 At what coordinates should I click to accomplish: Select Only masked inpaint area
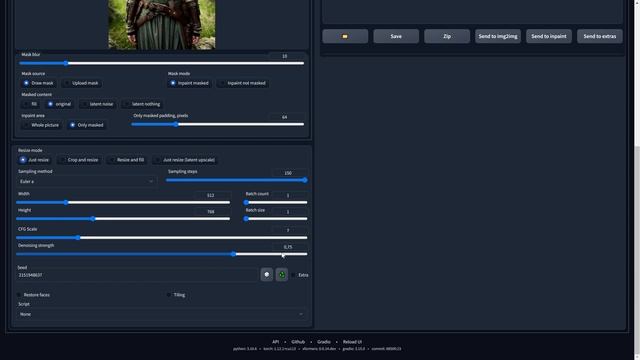pos(87,125)
